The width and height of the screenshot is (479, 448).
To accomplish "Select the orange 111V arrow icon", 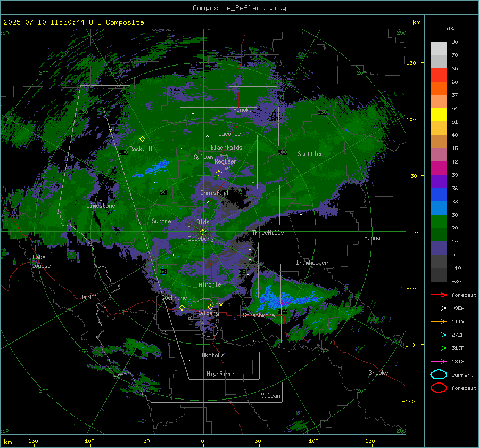I will point(439,321).
